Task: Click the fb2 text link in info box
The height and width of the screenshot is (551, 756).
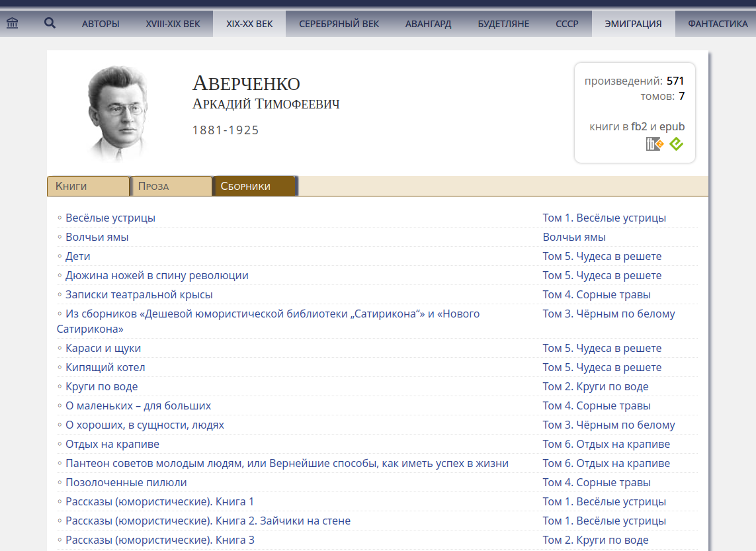Action: click(x=639, y=126)
